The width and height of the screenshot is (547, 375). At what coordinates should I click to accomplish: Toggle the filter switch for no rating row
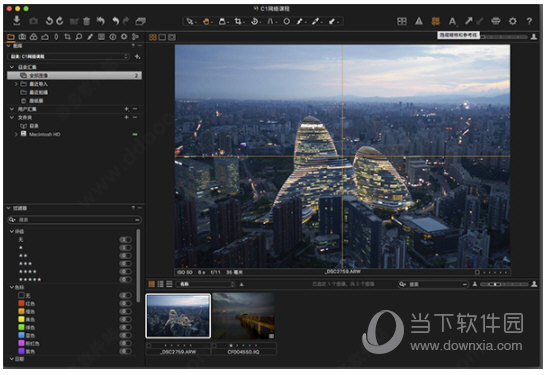click(x=126, y=240)
